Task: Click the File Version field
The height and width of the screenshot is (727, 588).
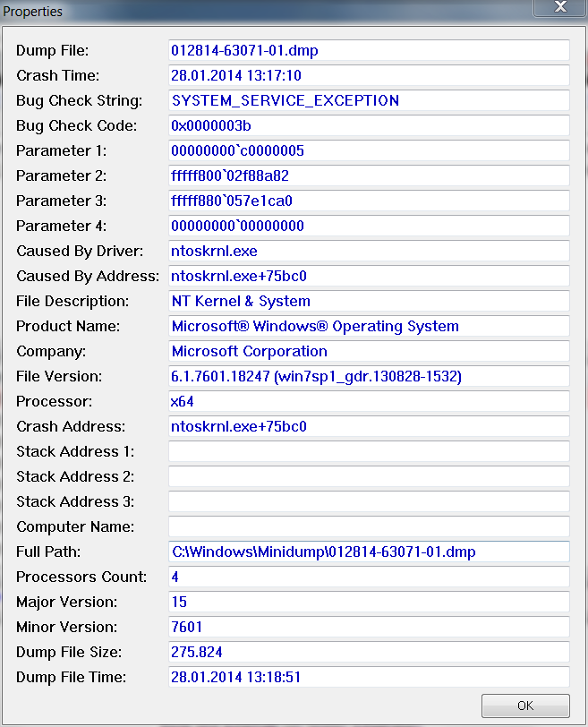Action: tap(369, 375)
